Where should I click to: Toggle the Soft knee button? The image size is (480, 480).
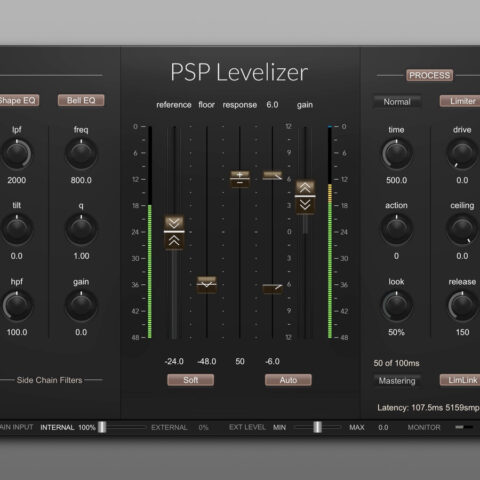click(x=191, y=380)
